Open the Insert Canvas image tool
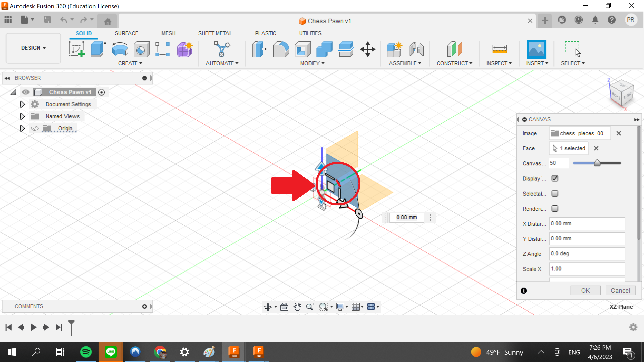 tap(537, 49)
